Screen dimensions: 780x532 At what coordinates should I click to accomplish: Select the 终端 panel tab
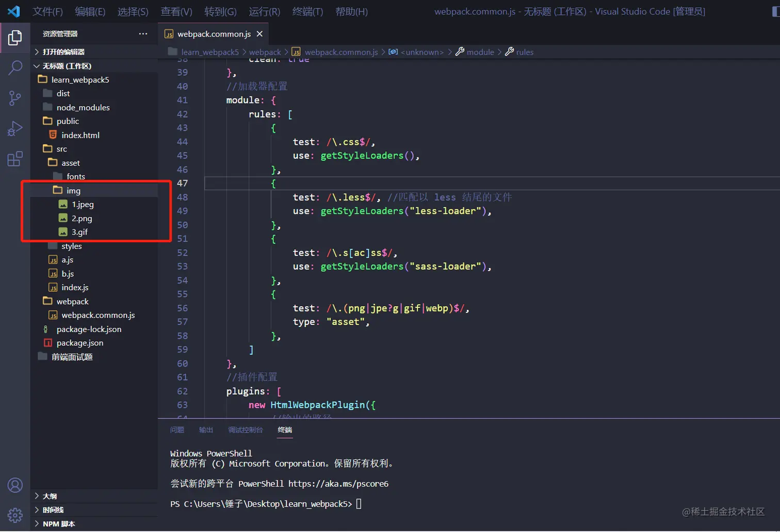click(285, 430)
